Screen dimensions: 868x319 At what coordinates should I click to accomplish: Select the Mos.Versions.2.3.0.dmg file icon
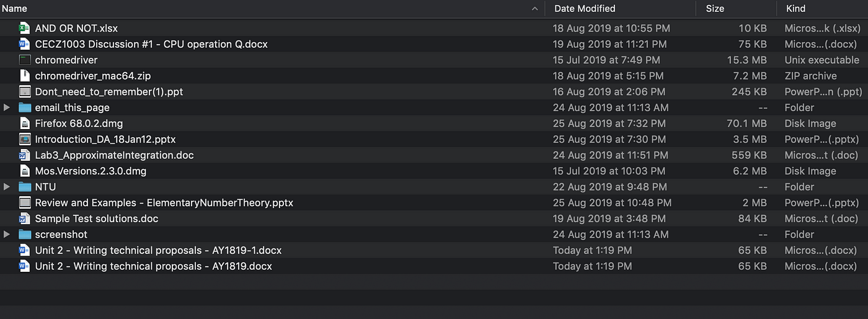pyautogui.click(x=24, y=171)
